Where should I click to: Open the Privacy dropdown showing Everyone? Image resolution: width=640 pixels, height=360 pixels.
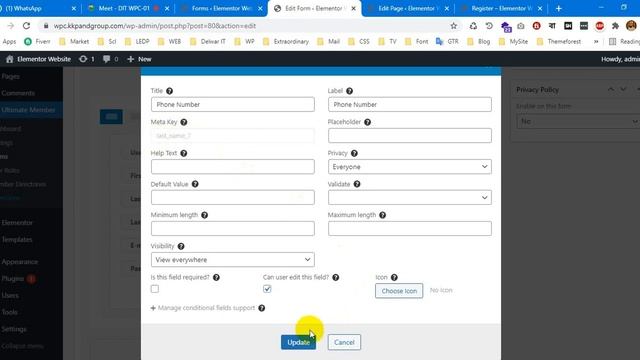click(409, 167)
